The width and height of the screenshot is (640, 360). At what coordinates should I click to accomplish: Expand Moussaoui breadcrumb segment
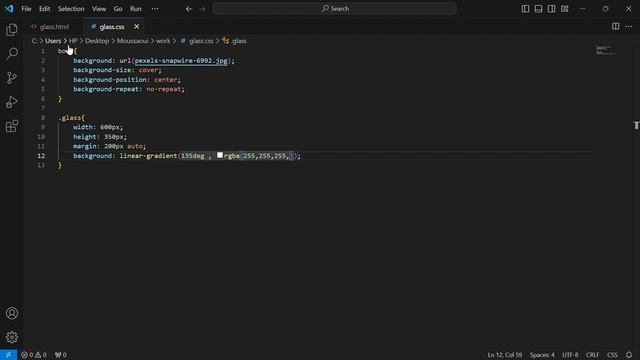[x=133, y=41]
